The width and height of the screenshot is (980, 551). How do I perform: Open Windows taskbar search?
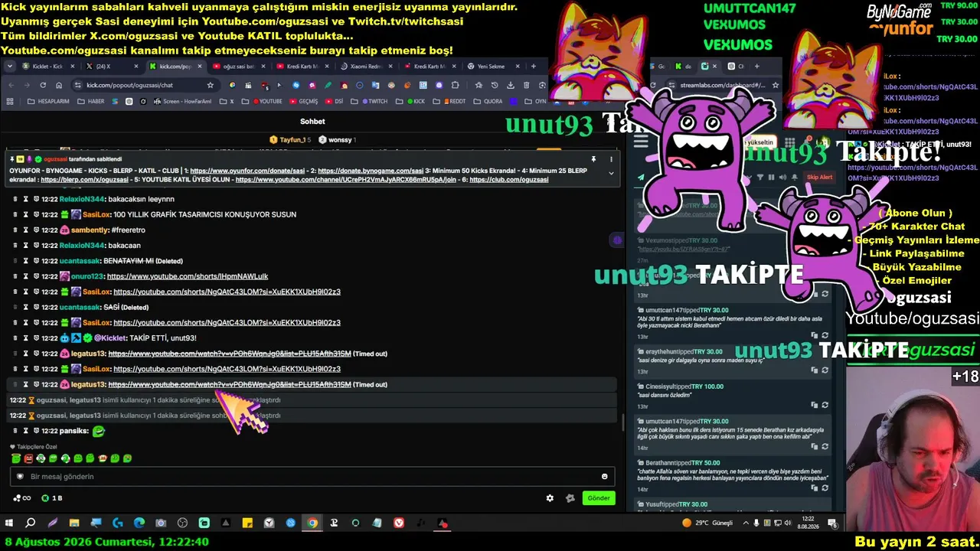pos(31,523)
